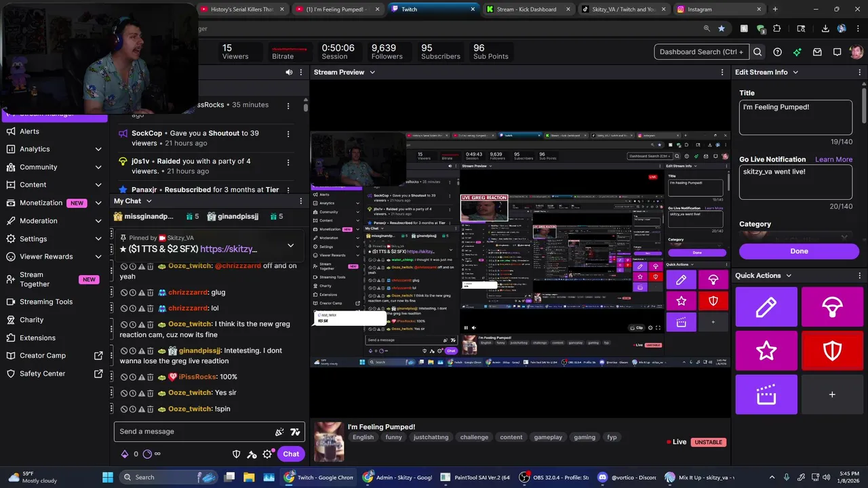Toggle activity feed sound speaker icon
The width and height of the screenshot is (868, 488).
[289, 73]
